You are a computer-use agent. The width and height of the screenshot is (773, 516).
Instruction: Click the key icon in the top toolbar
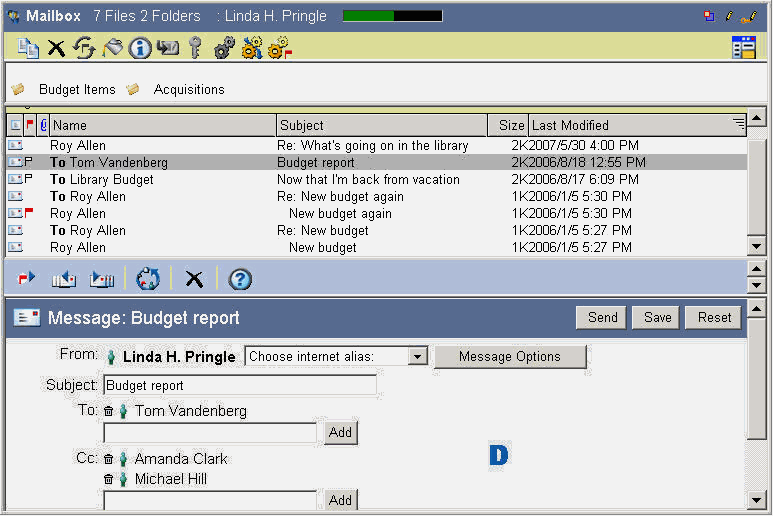(196, 47)
